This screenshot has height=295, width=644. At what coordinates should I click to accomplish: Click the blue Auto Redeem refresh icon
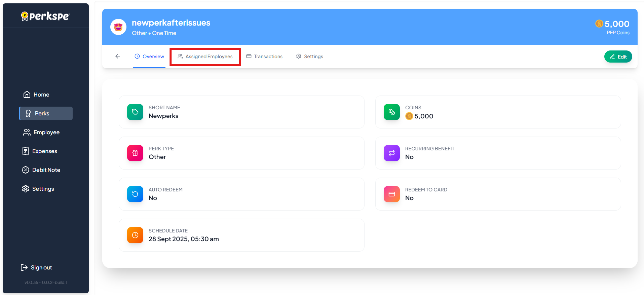tap(135, 194)
